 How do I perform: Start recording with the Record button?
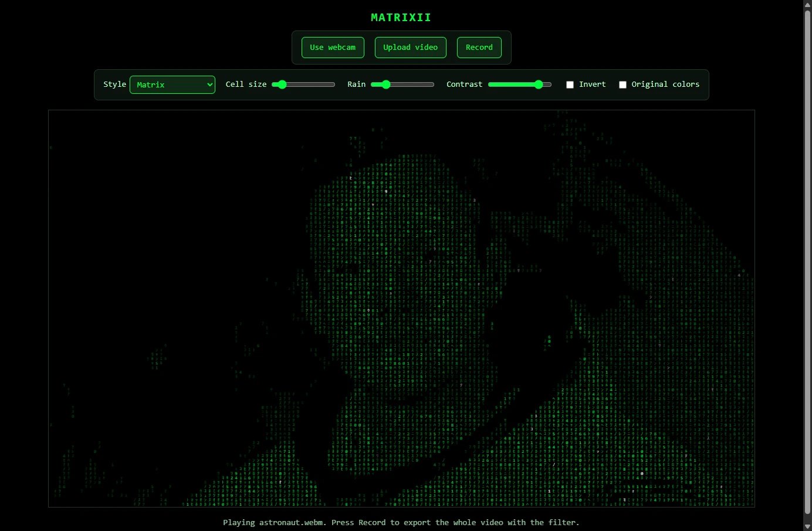[x=479, y=48]
